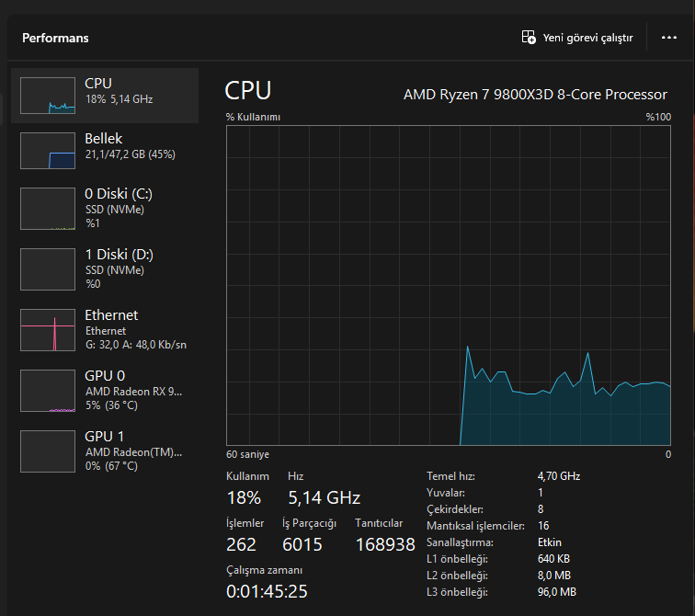The image size is (695, 616).
Task: Click the 'Temel hız:' label
Action: (x=450, y=476)
